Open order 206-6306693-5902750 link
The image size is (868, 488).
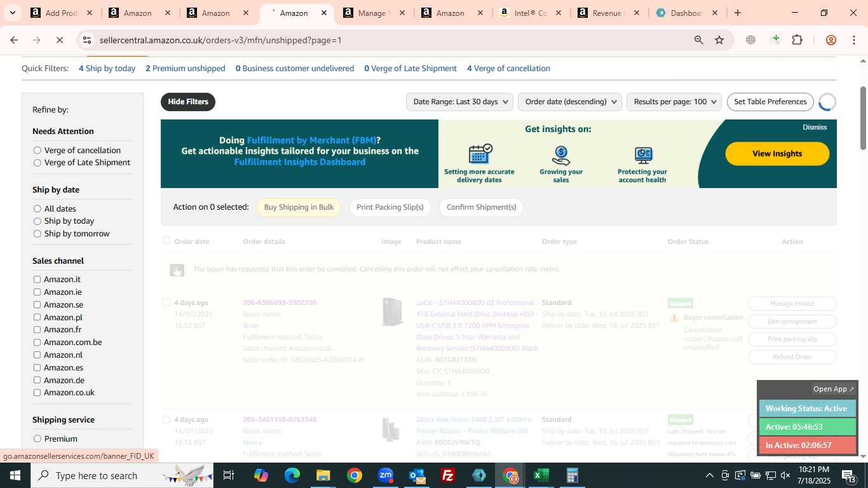click(280, 302)
